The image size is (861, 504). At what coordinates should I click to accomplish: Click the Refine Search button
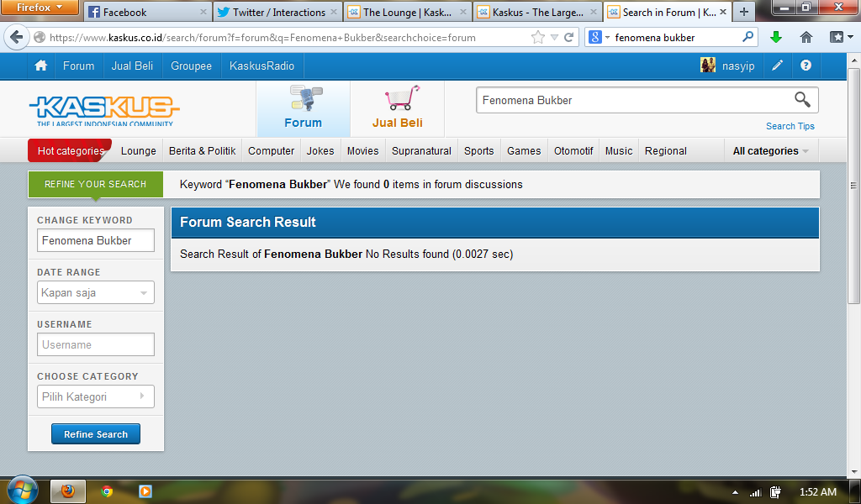96,433
